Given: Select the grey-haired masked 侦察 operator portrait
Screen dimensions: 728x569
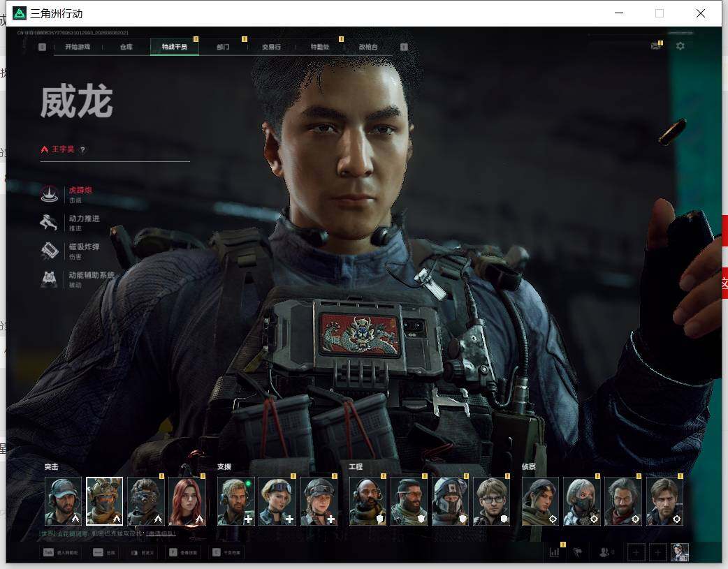Looking at the screenshot, I should point(582,501).
